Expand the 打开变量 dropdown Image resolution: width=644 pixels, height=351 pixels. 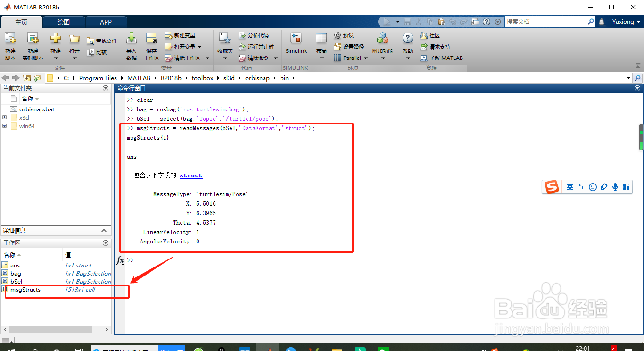[x=200, y=47]
